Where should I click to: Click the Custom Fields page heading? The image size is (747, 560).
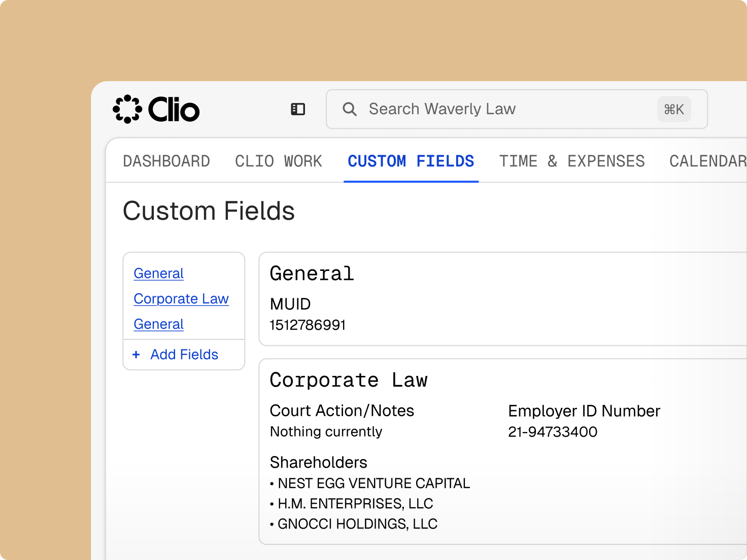pyautogui.click(x=209, y=211)
